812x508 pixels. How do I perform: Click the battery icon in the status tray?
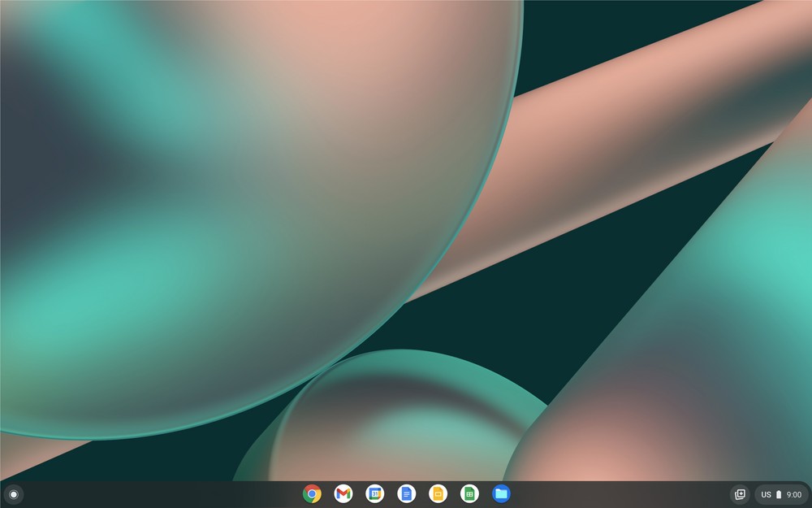pyautogui.click(x=779, y=494)
